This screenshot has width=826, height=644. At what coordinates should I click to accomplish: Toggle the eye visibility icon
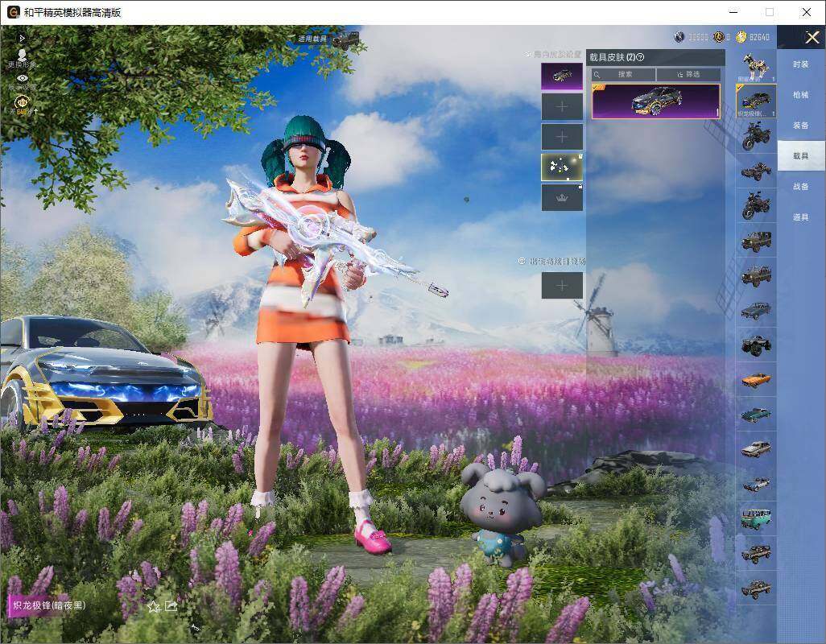pos(22,78)
